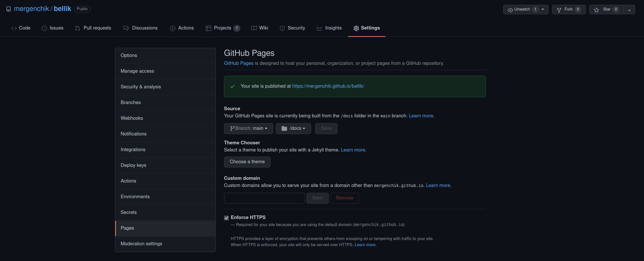Screen dimensions: 644x261
Task: Open the Issues tab
Action: point(53,28)
